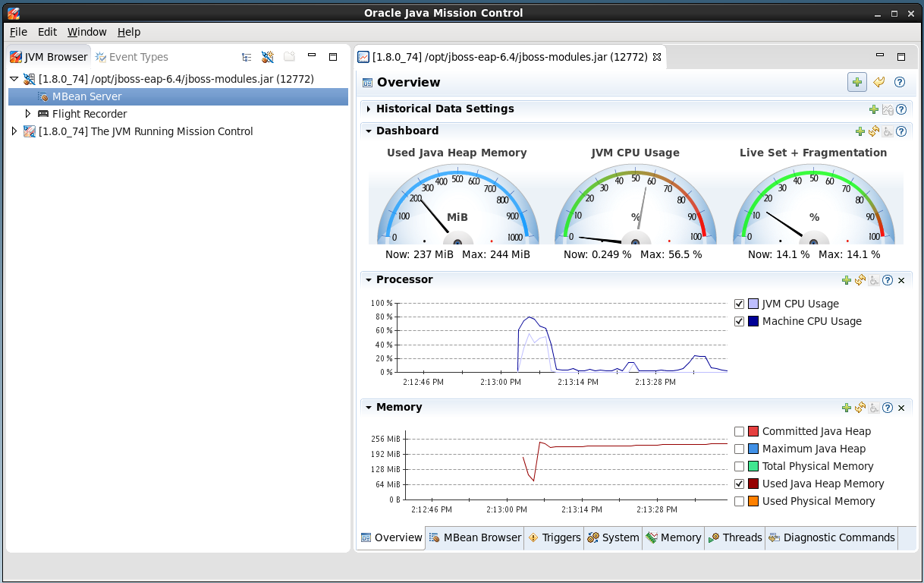Open help for the Dashboard section

(x=901, y=131)
